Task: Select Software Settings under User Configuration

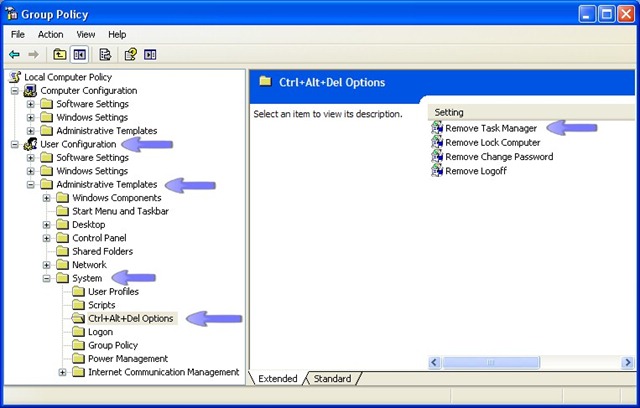Action: click(x=92, y=157)
